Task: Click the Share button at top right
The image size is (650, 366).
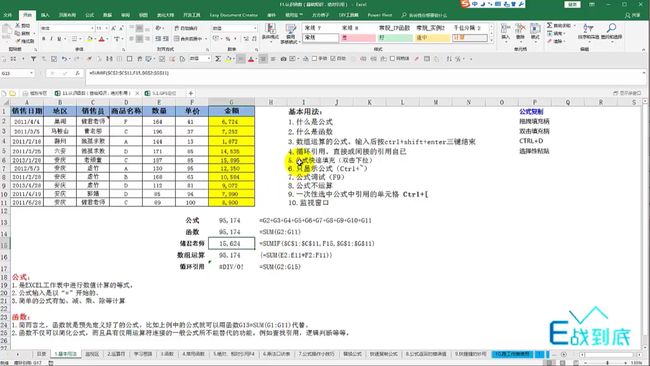Action: [x=633, y=15]
